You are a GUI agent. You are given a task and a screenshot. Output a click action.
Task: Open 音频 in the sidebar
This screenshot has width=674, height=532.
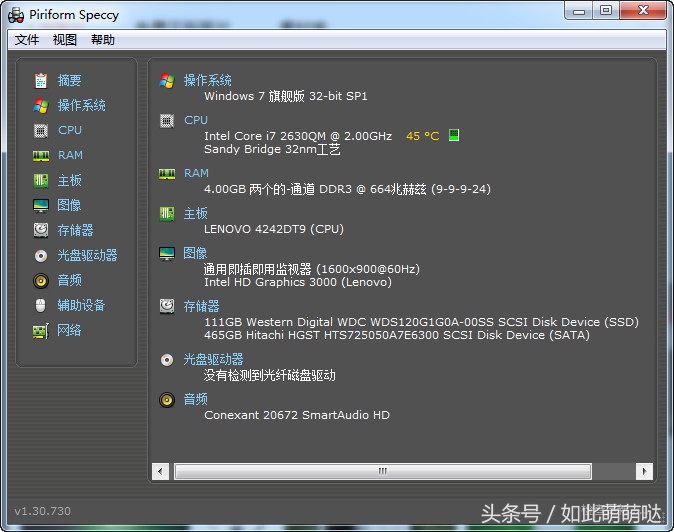pyautogui.click(x=70, y=281)
